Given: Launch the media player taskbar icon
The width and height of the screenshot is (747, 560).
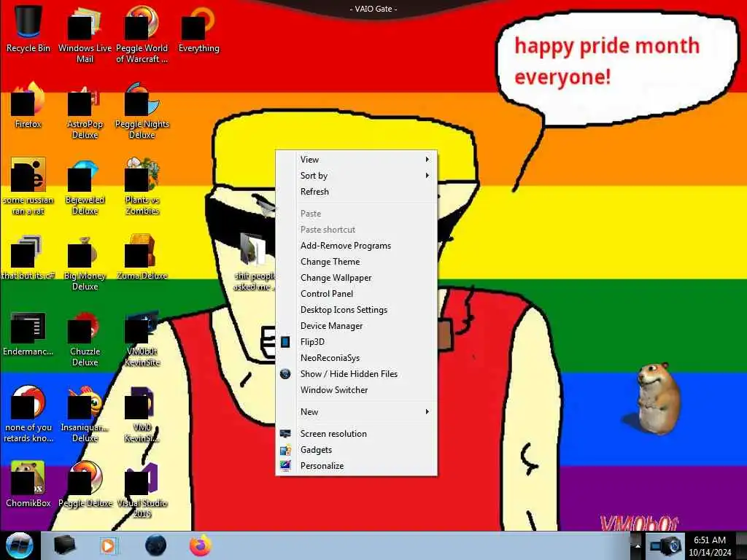Looking at the screenshot, I should tap(109, 545).
